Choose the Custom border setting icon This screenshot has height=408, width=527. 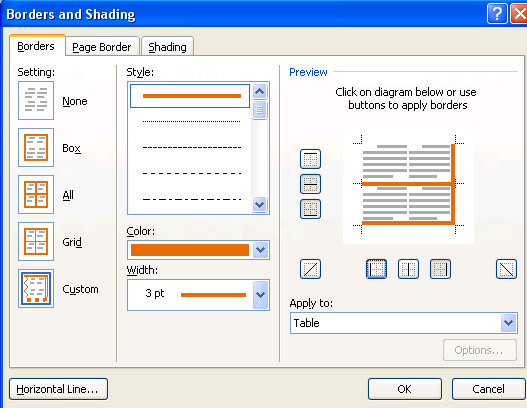coord(36,289)
